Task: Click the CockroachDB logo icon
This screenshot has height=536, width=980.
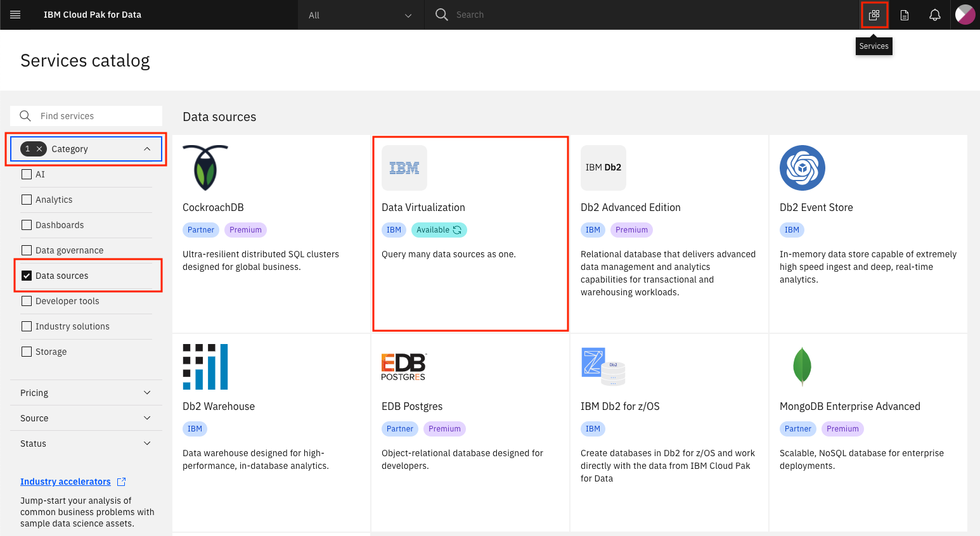Action: point(205,168)
